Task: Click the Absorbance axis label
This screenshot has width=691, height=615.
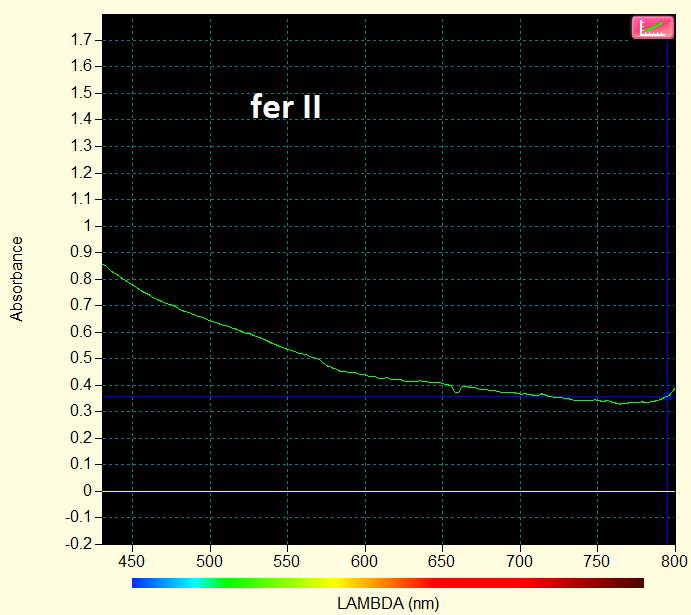Action: (x=16, y=278)
